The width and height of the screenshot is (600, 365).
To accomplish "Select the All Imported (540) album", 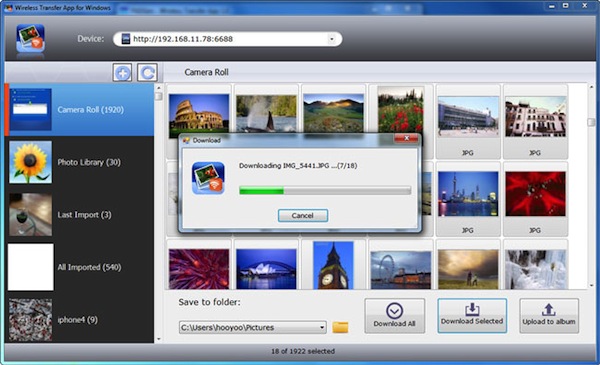I will [x=80, y=267].
